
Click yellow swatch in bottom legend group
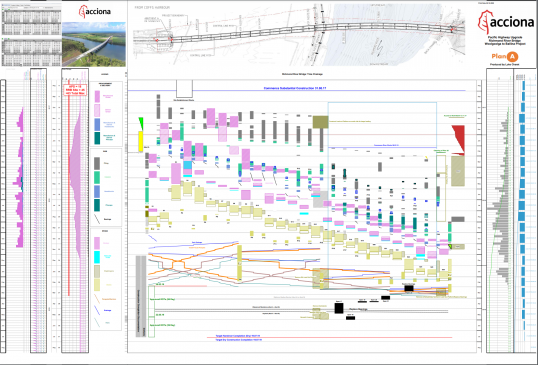point(97,285)
